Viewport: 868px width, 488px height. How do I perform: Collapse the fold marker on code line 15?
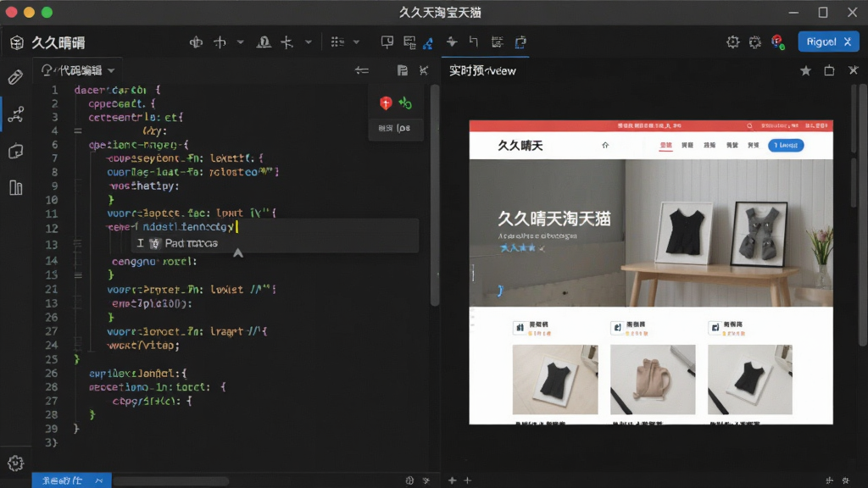[x=78, y=275]
